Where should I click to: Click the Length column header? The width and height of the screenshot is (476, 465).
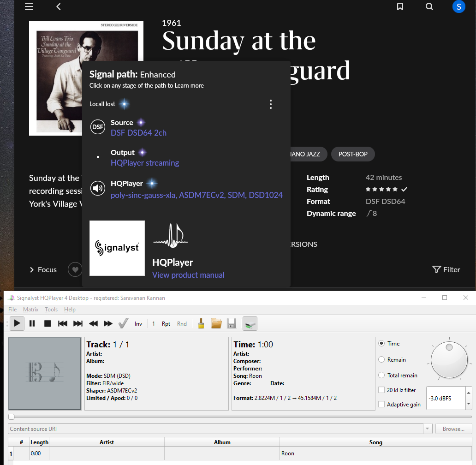[x=39, y=442]
